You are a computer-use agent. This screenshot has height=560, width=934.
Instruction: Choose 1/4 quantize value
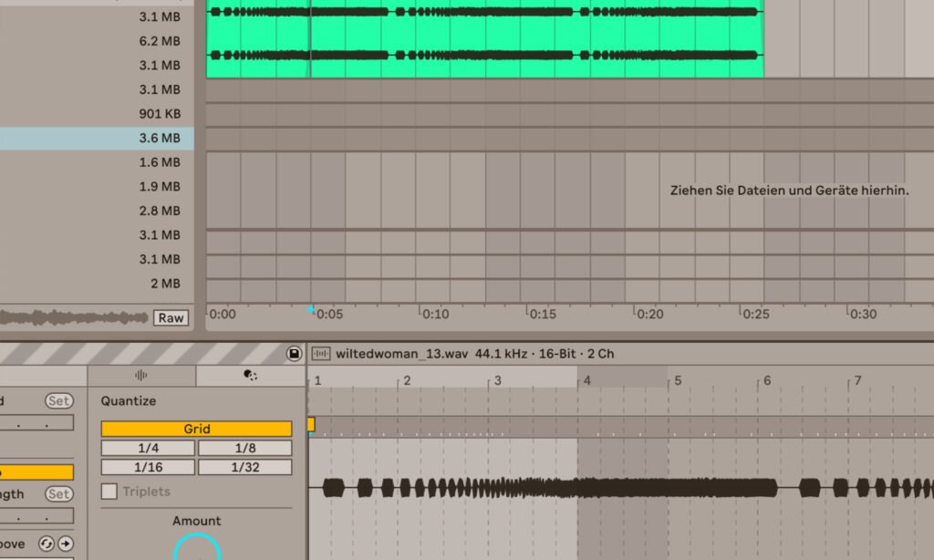(149, 448)
